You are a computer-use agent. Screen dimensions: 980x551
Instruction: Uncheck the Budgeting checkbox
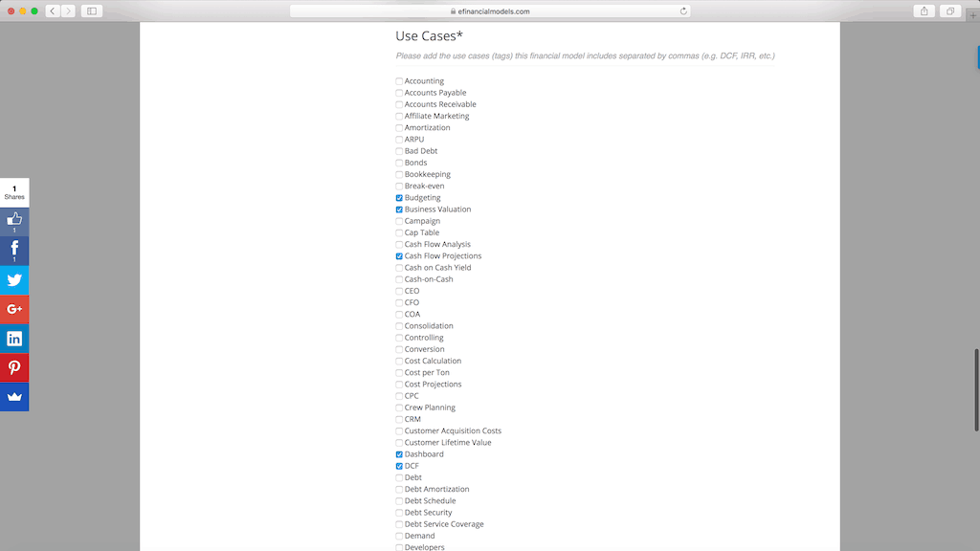click(x=399, y=198)
